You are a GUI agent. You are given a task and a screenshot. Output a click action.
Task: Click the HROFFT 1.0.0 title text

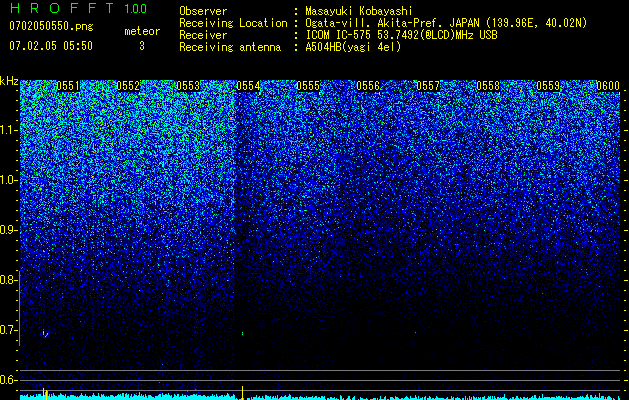coord(78,8)
